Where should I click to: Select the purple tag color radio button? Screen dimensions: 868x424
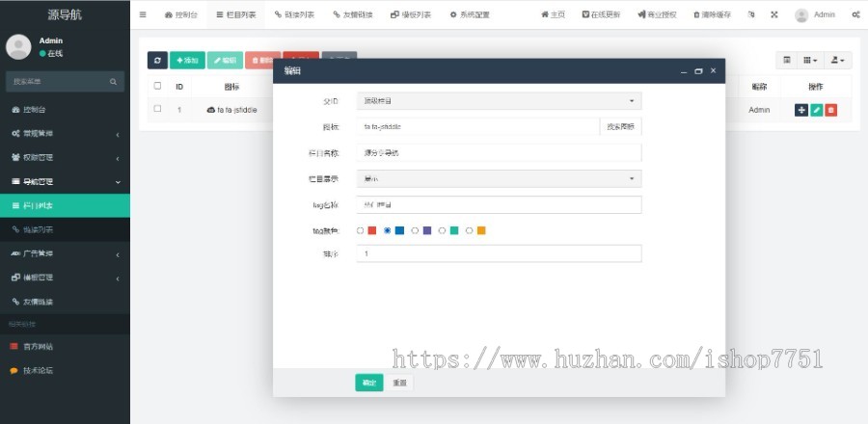click(x=415, y=230)
